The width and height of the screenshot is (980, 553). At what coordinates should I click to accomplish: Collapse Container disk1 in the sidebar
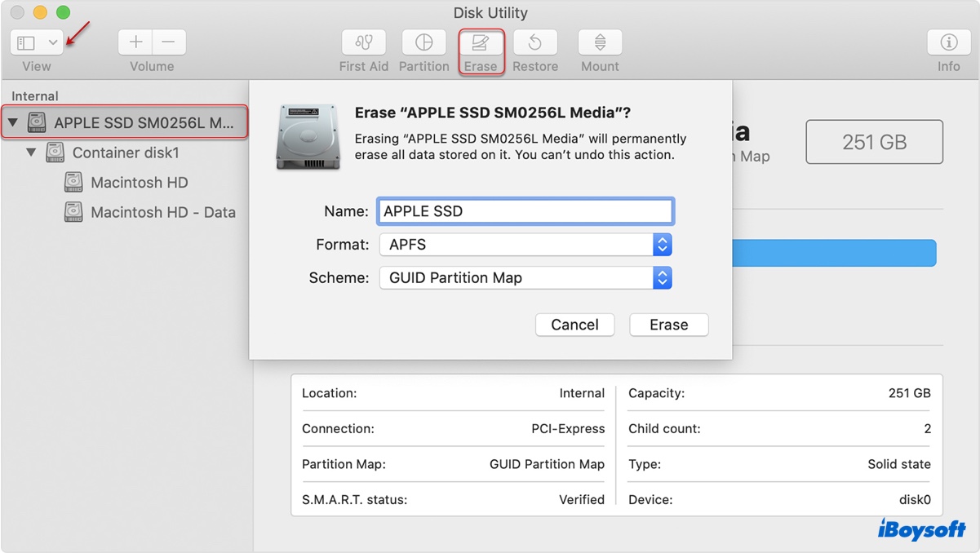(30, 153)
